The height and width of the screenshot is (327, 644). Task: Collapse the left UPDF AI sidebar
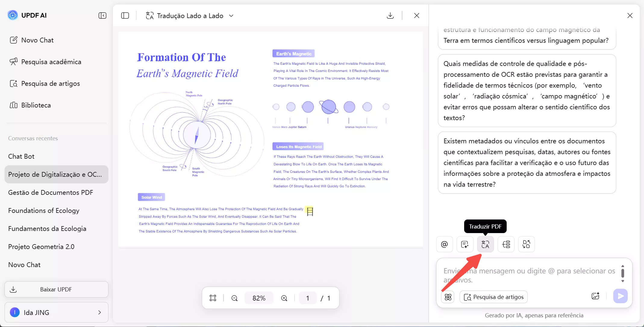(102, 16)
